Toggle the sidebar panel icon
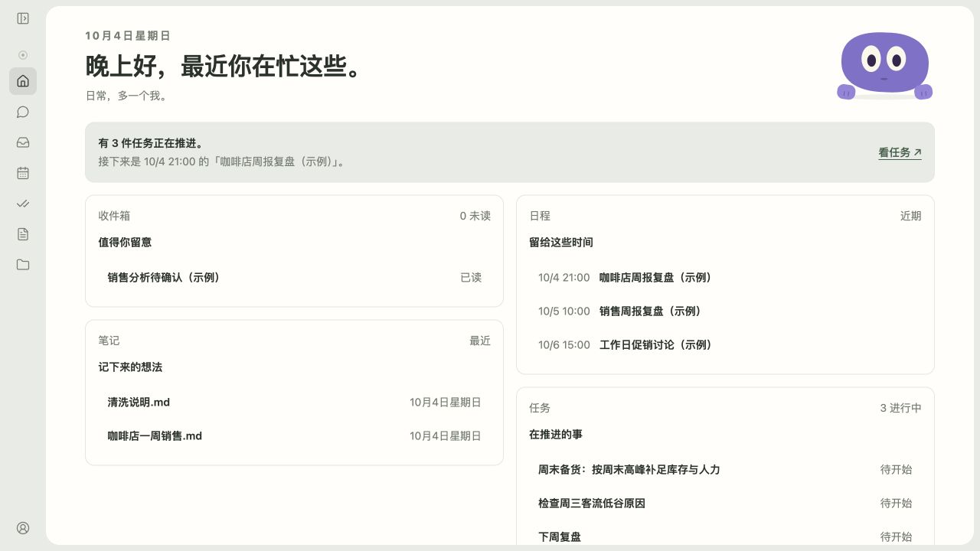Image resolution: width=980 pixels, height=551 pixels. 23,18
